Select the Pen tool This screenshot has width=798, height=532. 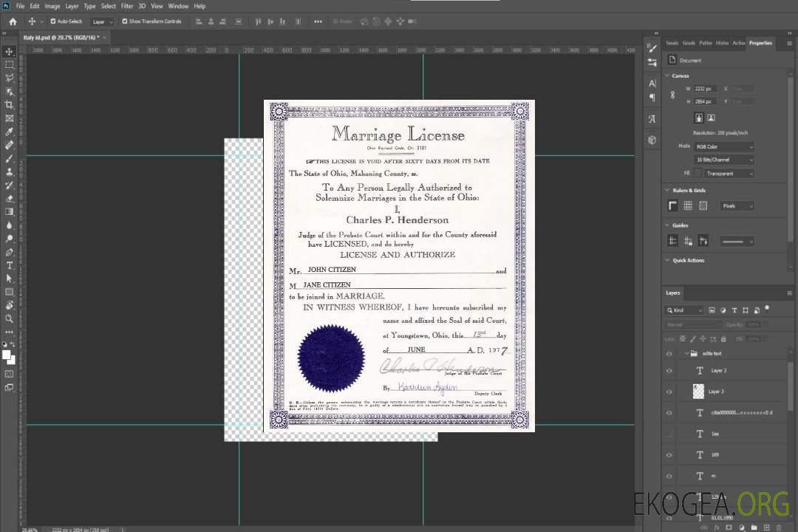tap(9, 252)
